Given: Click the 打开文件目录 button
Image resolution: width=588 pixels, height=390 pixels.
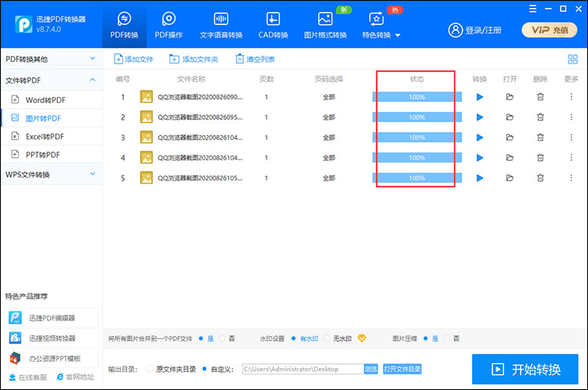Looking at the screenshot, I should [402, 369].
